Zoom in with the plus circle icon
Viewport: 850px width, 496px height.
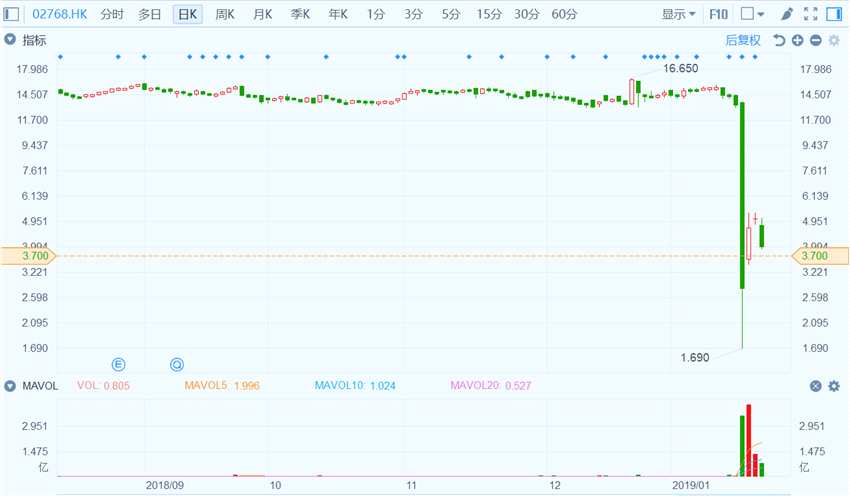click(x=797, y=40)
